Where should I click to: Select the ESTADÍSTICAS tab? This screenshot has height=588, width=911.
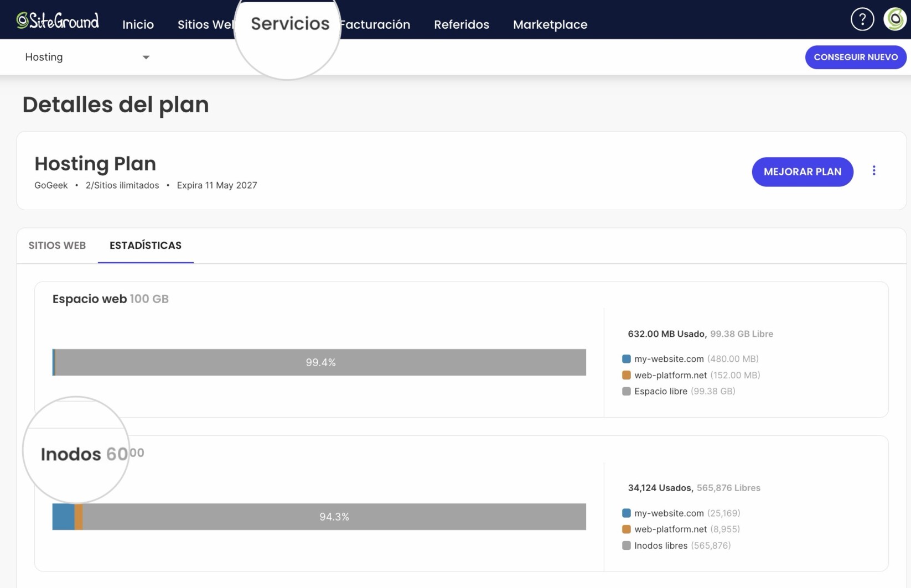[x=146, y=245]
